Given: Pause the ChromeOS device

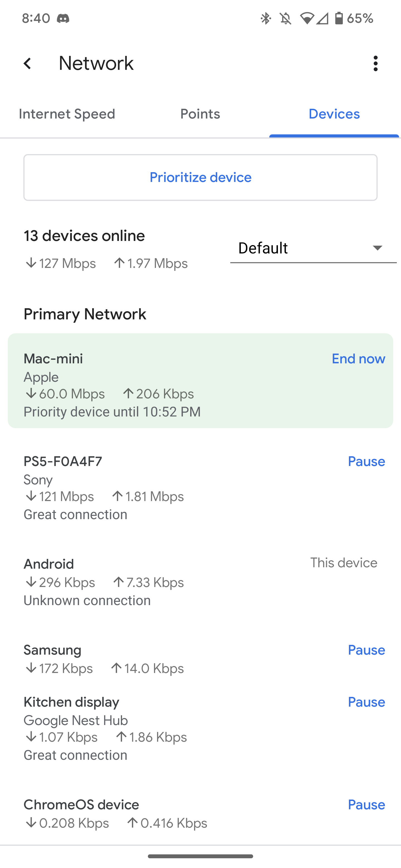Looking at the screenshot, I should 366,805.
